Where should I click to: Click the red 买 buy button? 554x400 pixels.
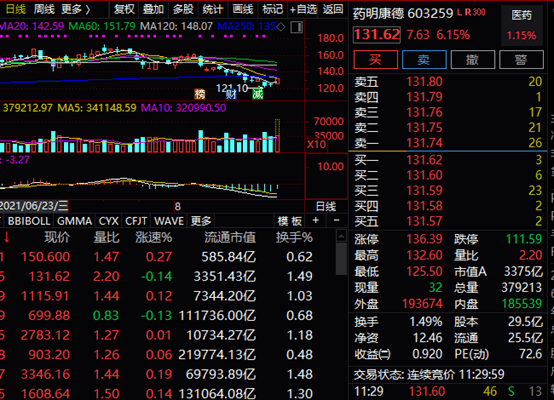coord(375,59)
